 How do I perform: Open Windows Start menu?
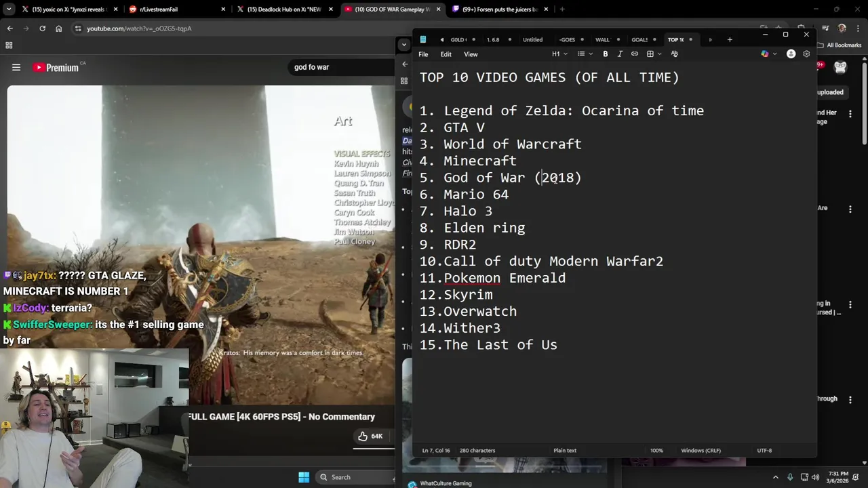[x=304, y=477]
